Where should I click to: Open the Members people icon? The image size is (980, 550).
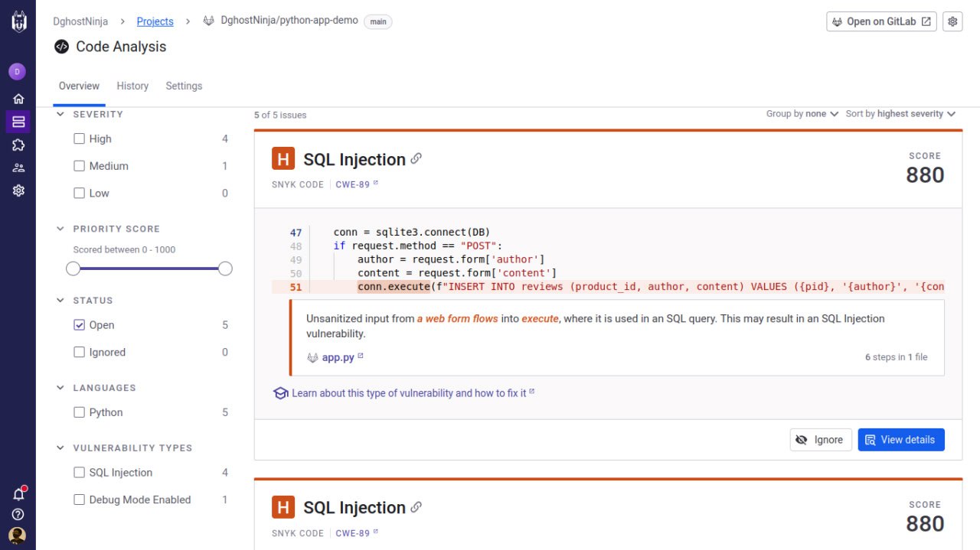(x=18, y=168)
